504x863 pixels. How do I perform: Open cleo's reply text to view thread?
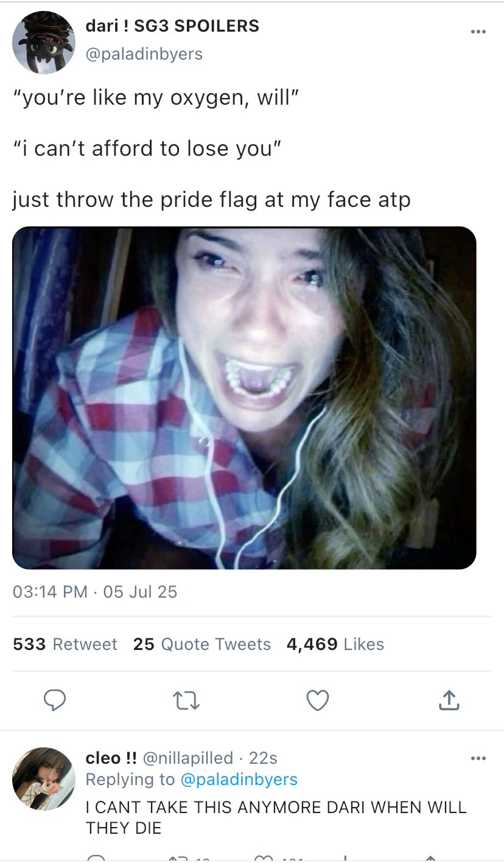pyautogui.click(x=276, y=817)
